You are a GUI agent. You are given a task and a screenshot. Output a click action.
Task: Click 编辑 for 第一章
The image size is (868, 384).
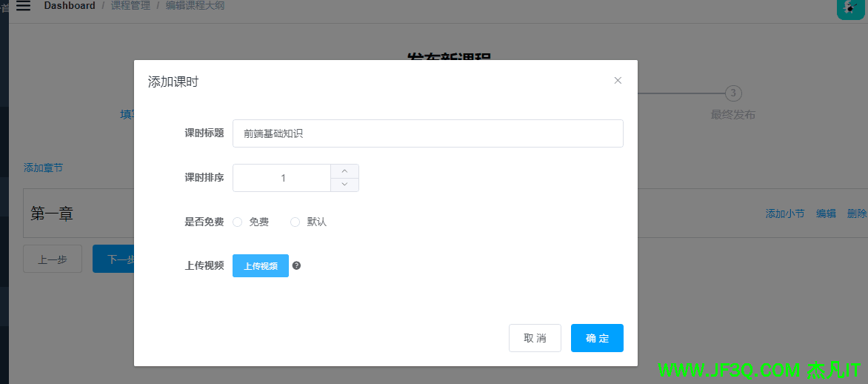tap(826, 213)
